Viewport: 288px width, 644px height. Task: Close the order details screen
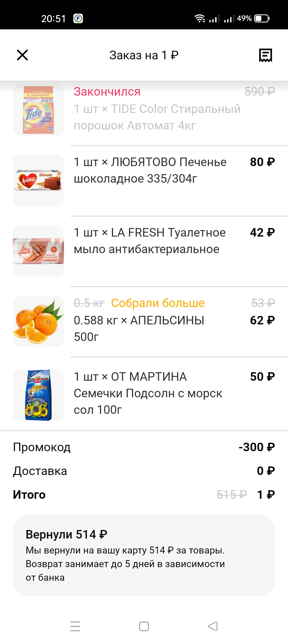(22, 55)
